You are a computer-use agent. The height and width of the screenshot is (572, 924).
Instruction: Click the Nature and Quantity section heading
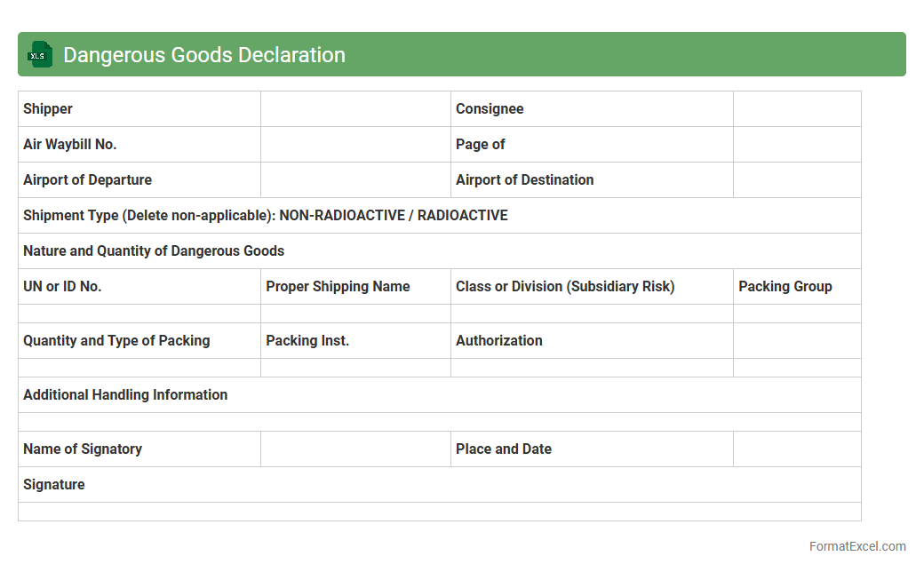click(154, 251)
